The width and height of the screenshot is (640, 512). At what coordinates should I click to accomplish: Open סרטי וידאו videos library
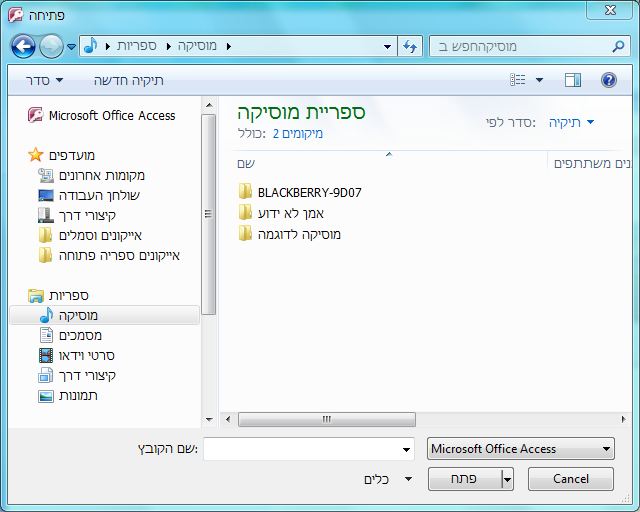point(87,356)
